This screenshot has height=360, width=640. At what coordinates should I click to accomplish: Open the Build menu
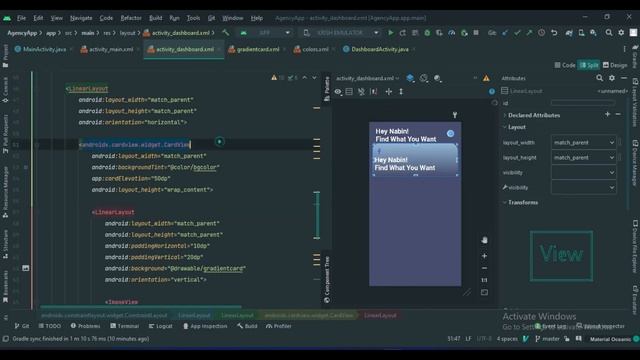[x=156, y=18]
